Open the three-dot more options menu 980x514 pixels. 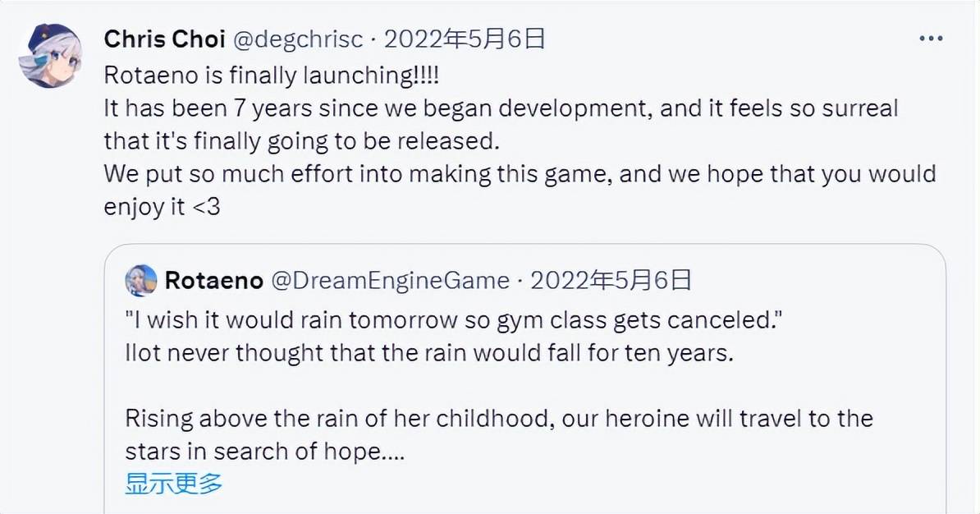(931, 39)
